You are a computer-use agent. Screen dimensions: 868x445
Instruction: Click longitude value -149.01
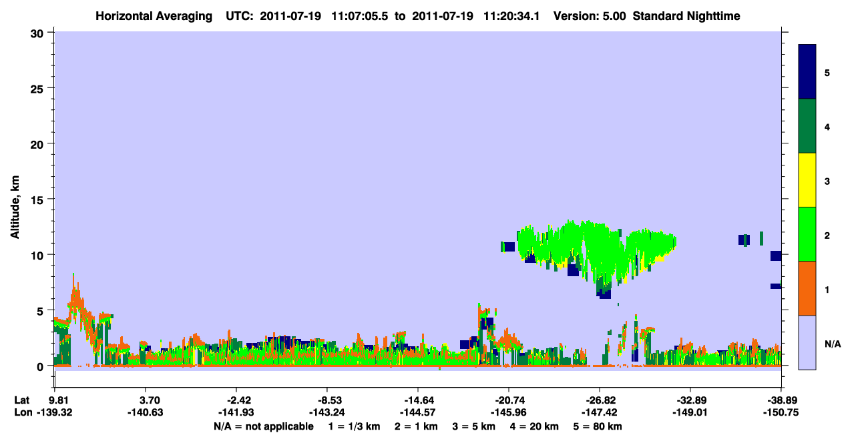(x=690, y=413)
